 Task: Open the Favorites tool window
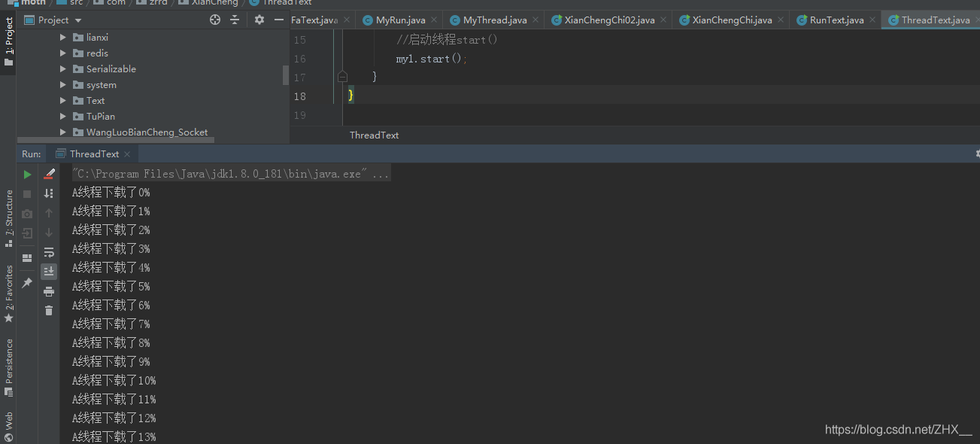pos(8,293)
